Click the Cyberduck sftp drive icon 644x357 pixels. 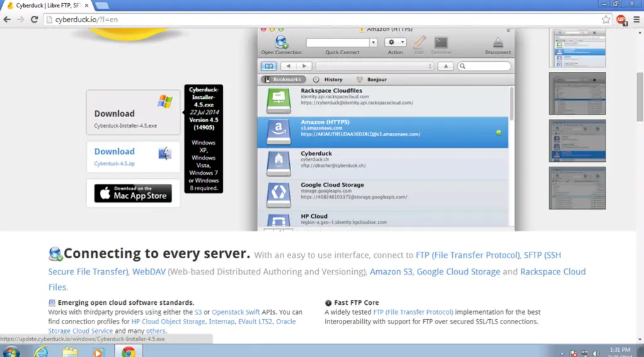tap(279, 163)
